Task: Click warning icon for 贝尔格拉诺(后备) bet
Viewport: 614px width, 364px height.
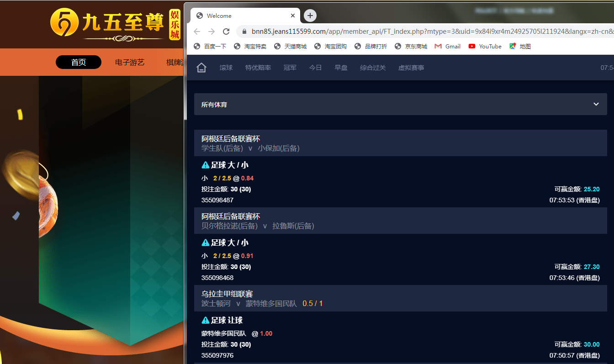Action: click(206, 243)
